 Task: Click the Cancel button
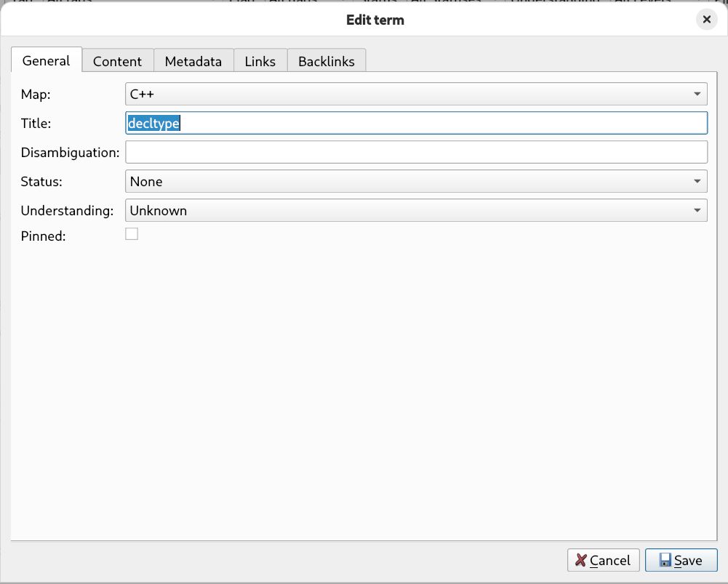(x=603, y=560)
